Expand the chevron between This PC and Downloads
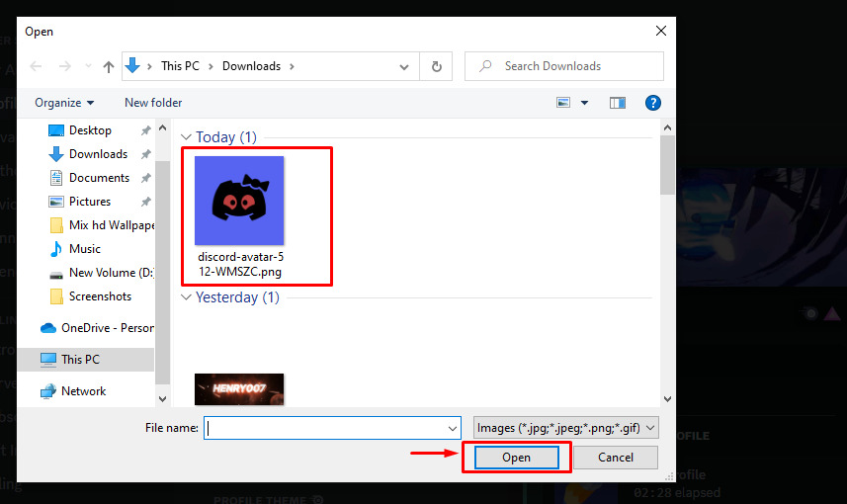 211,66
